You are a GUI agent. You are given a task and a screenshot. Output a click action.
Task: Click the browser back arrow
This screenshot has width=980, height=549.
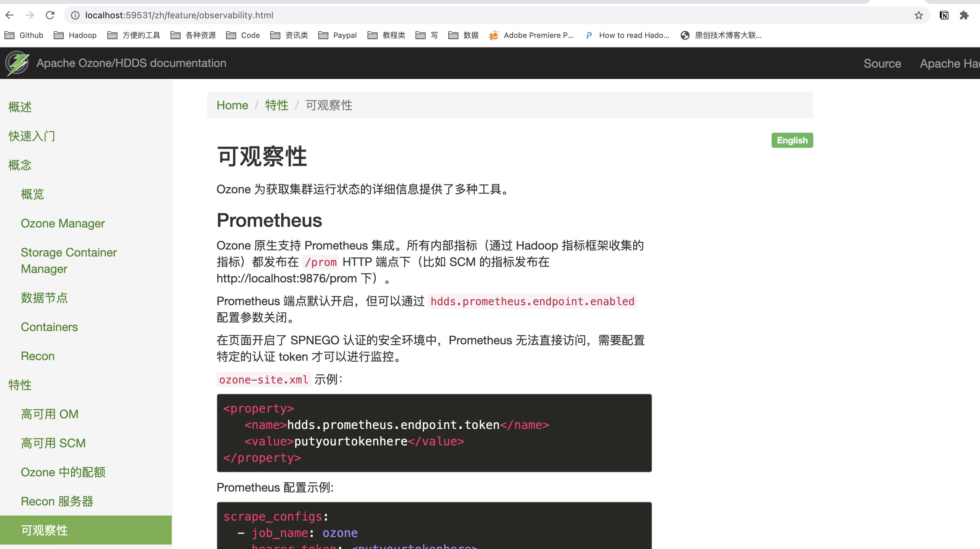(10, 15)
